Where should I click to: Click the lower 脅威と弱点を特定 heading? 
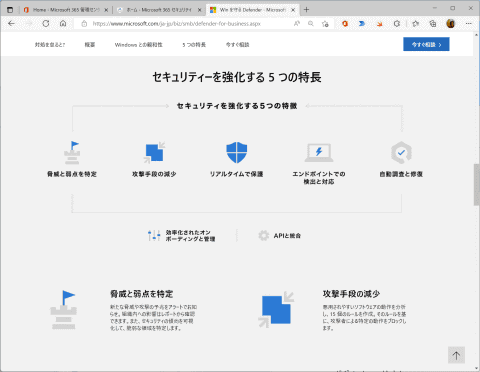tap(142, 294)
